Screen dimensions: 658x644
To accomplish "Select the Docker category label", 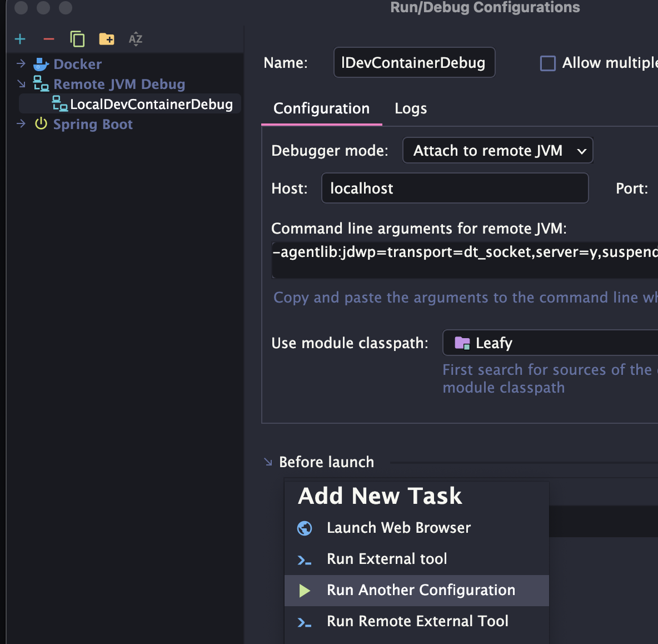I will [78, 64].
